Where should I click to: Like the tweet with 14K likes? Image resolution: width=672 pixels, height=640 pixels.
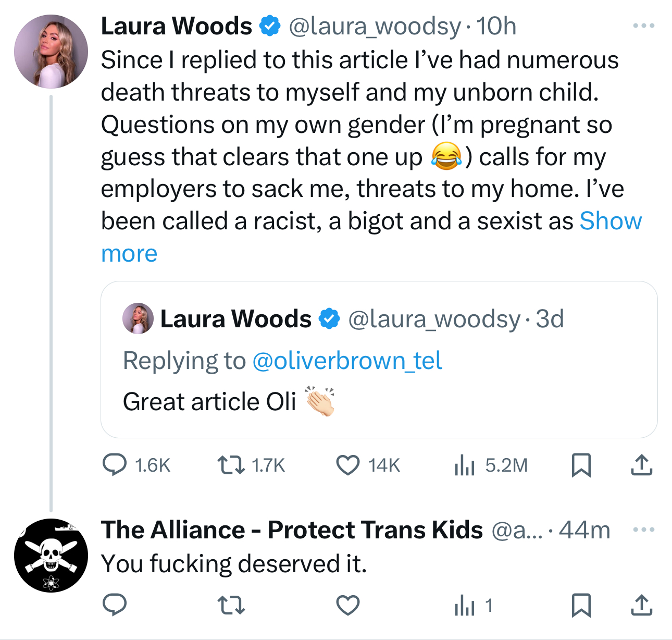(347, 465)
